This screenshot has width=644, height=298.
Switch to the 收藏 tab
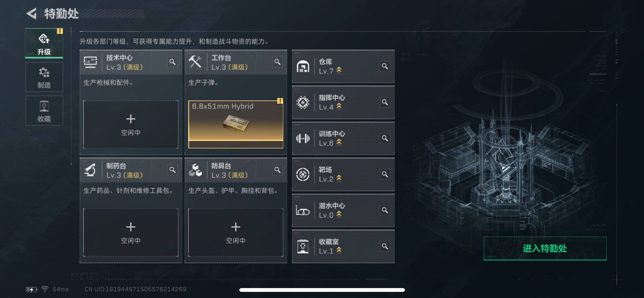(44, 111)
